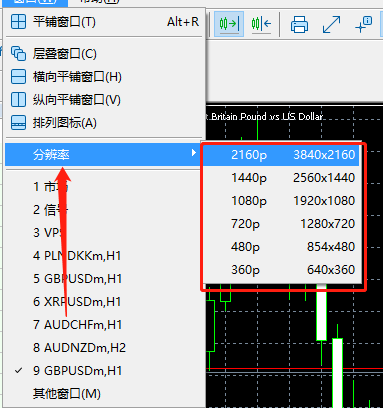Click the vertical tile (纵向平铺窗口) icon
383x408 pixels.
click(x=18, y=100)
